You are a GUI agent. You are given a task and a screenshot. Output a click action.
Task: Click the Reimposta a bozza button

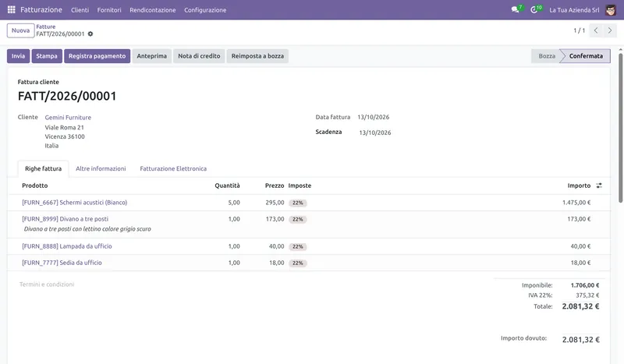pyautogui.click(x=257, y=56)
